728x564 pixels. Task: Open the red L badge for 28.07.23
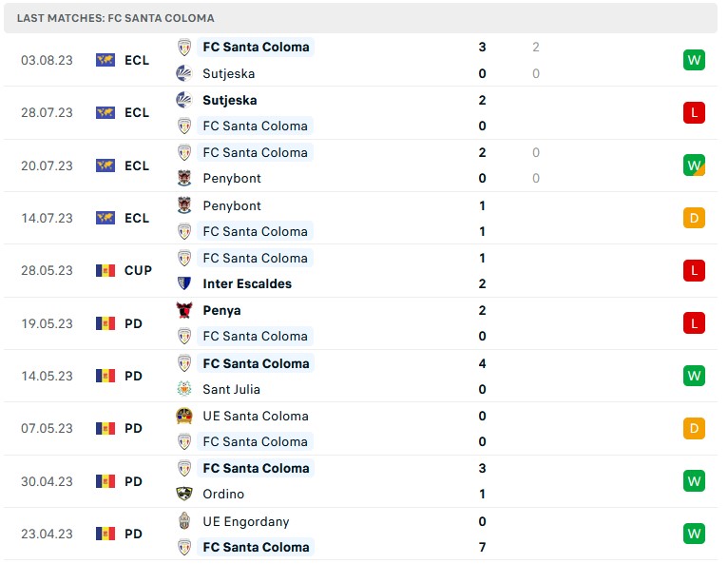pyautogui.click(x=694, y=112)
